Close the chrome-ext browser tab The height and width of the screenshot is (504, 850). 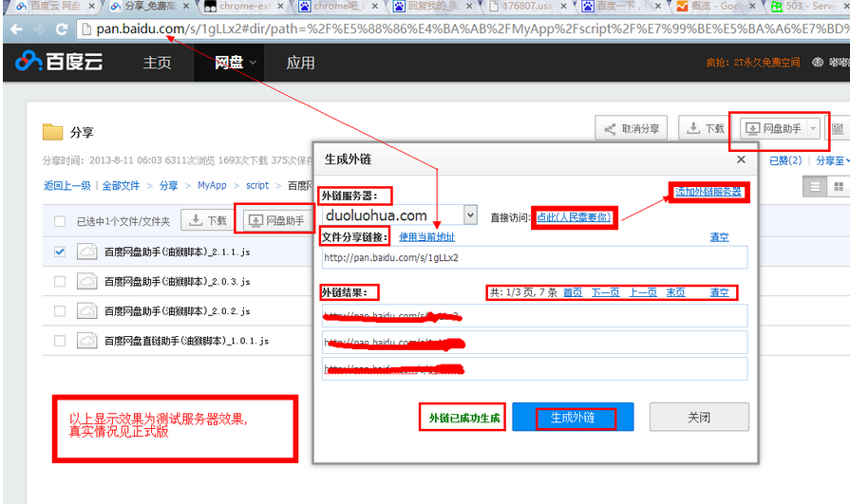point(280,7)
